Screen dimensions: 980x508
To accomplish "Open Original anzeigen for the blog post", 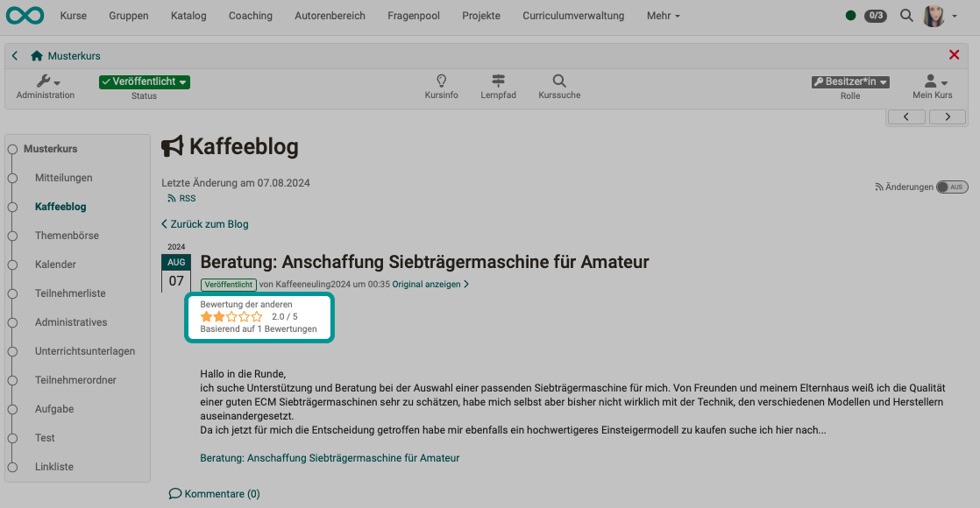I will 423,284.
